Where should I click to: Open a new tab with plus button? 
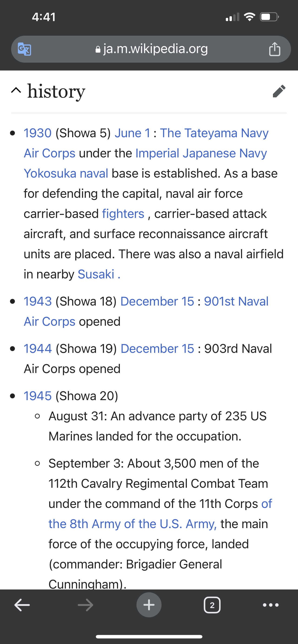tap(149, 605)
